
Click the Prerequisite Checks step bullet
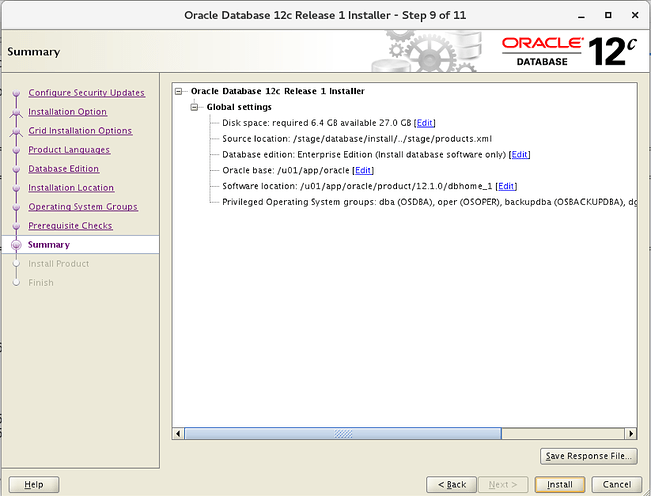(x=16, y=226)
